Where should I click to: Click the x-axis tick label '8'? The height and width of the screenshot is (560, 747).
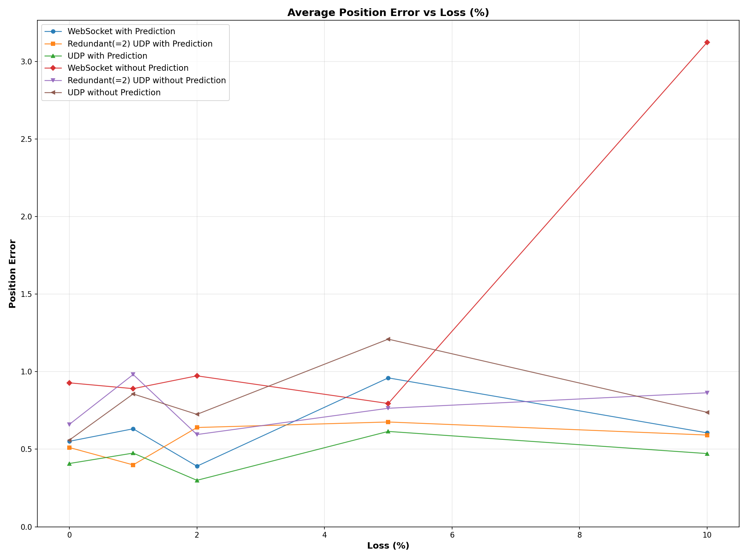pos(579,535)
